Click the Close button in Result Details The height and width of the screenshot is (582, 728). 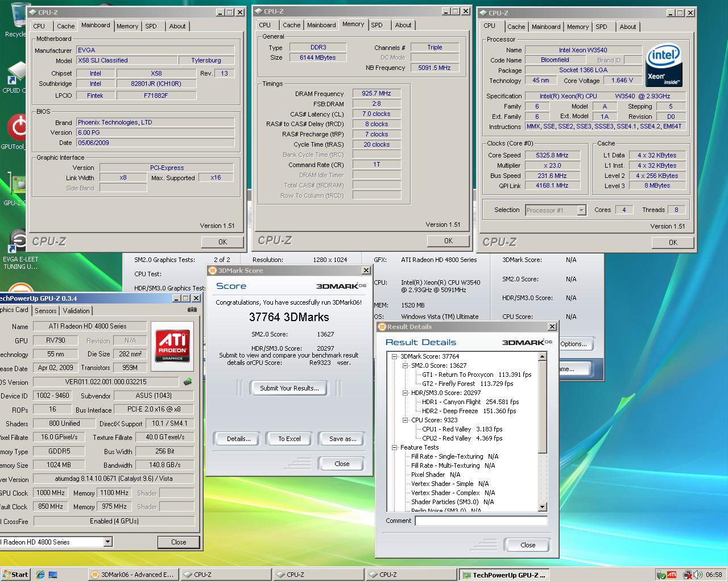[x=528, y=545]
